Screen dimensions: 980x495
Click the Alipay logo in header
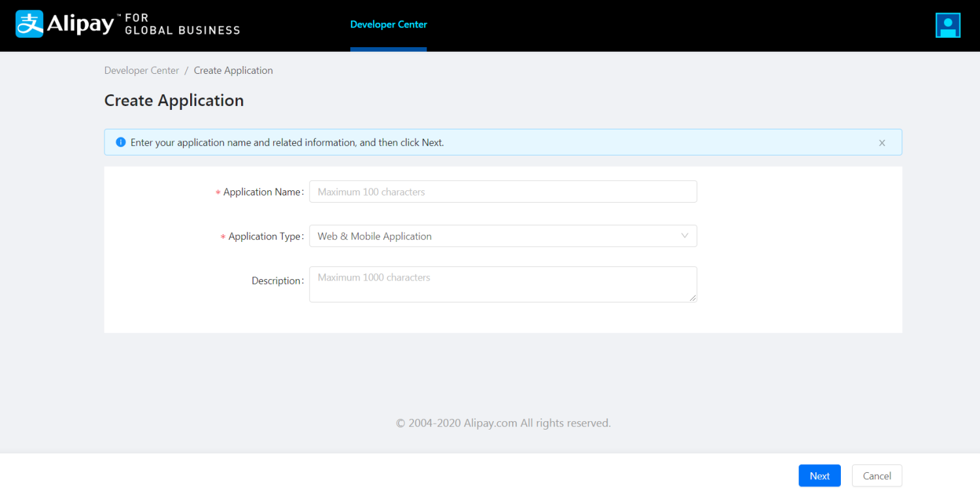(x=65, y=24)
